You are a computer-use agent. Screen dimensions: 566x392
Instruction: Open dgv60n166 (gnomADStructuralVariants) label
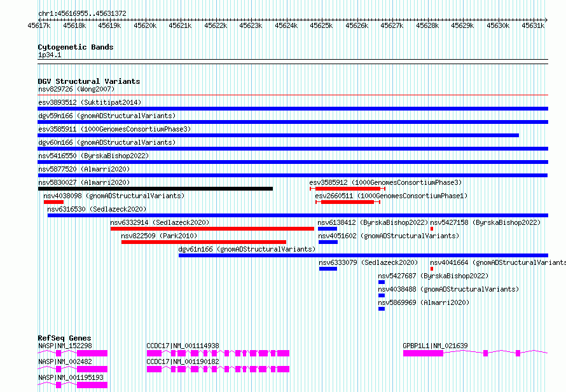tap(107, 142)
